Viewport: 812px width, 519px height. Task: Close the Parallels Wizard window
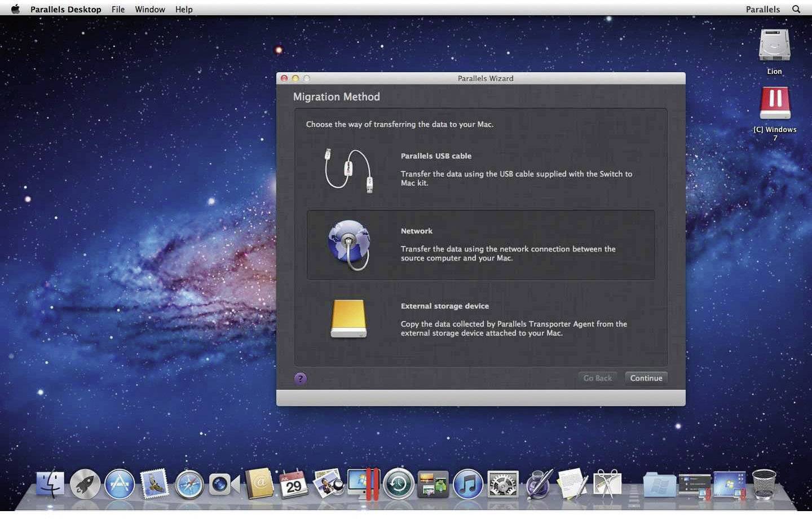click(x=285, y=78)
